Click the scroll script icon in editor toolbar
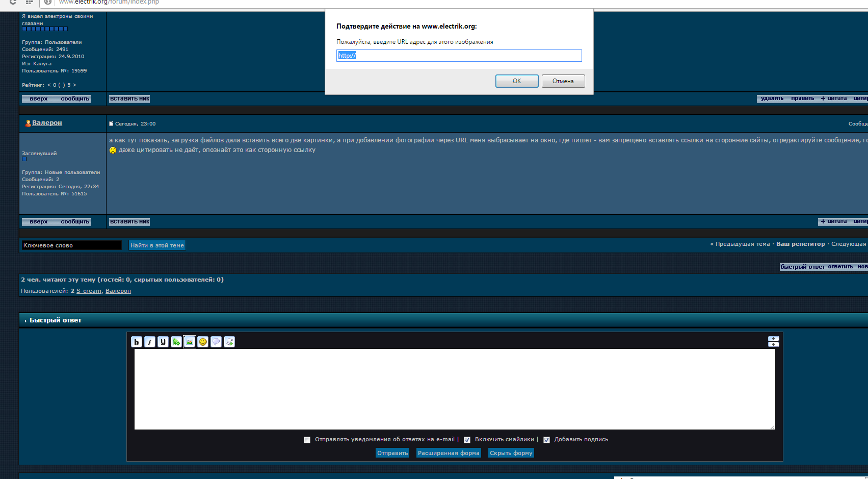Viewport: 868px width, 479px height. click(x=229, y=342)
